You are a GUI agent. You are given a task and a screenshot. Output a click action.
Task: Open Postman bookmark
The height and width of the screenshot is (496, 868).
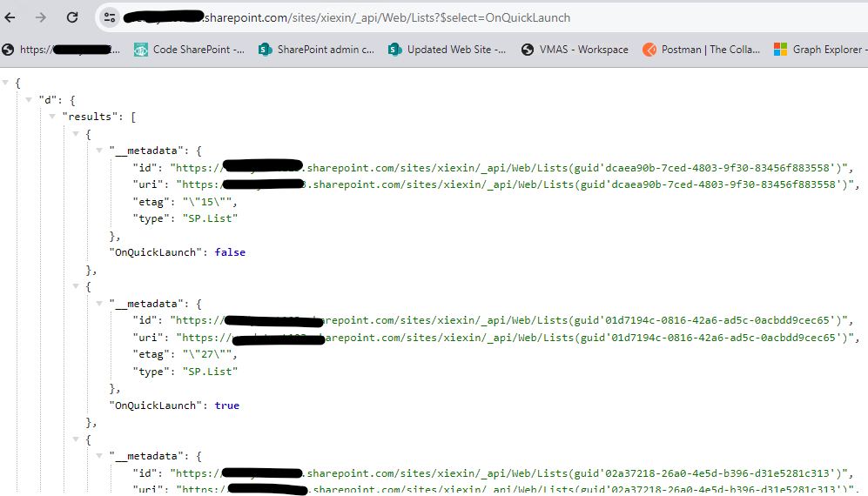point(702,50)
